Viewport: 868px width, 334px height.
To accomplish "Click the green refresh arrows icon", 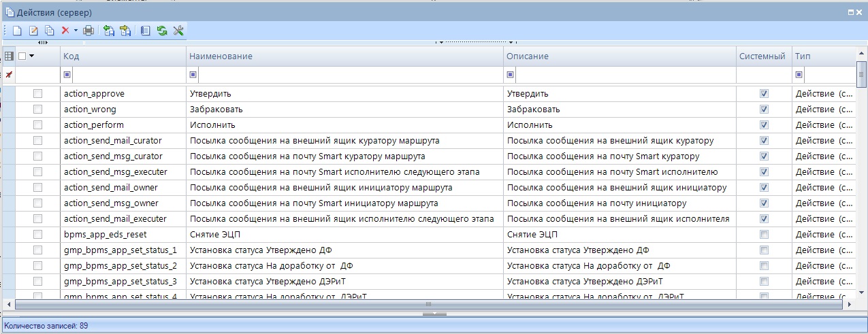I will (162, 31).
